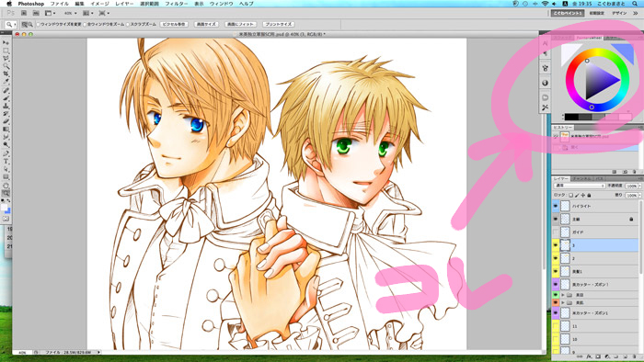644x362 pixels.
Task: Click the 画面サイズ button
Action: pyautogui.click(x=206, y=25)
